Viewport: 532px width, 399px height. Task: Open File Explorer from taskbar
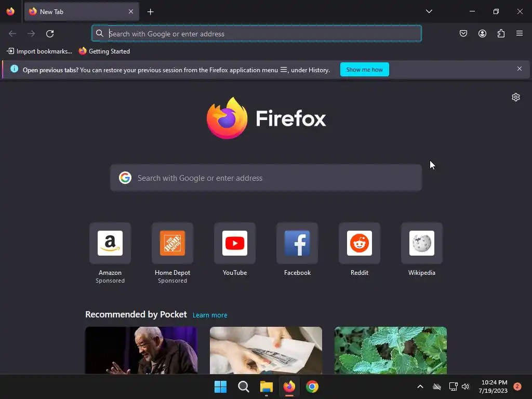click(267, 387)
